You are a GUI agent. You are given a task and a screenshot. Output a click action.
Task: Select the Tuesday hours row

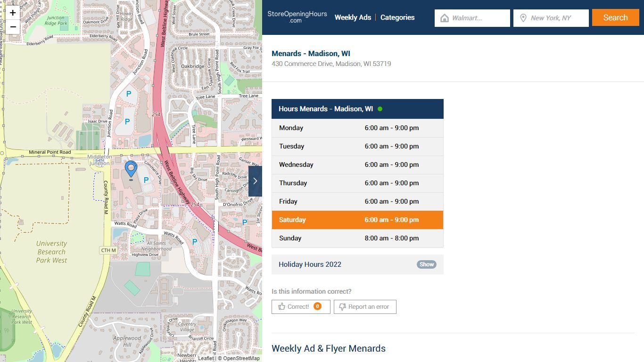coord(357,147)
